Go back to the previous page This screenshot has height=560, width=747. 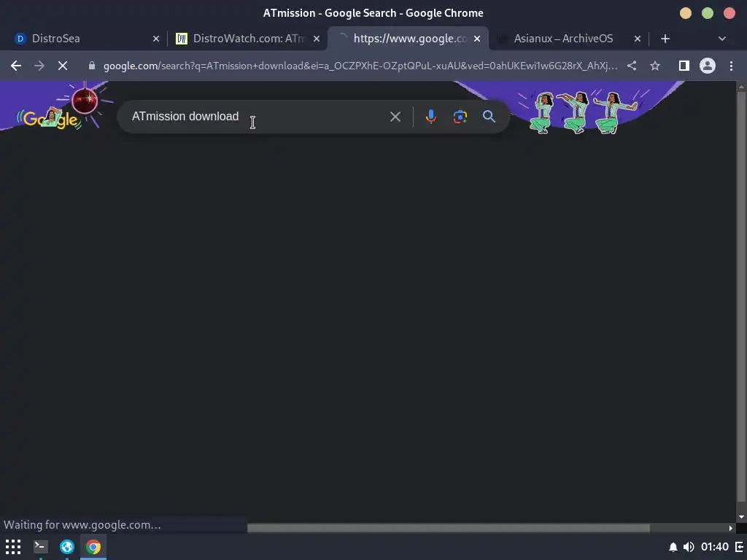[x=16, y=66]
